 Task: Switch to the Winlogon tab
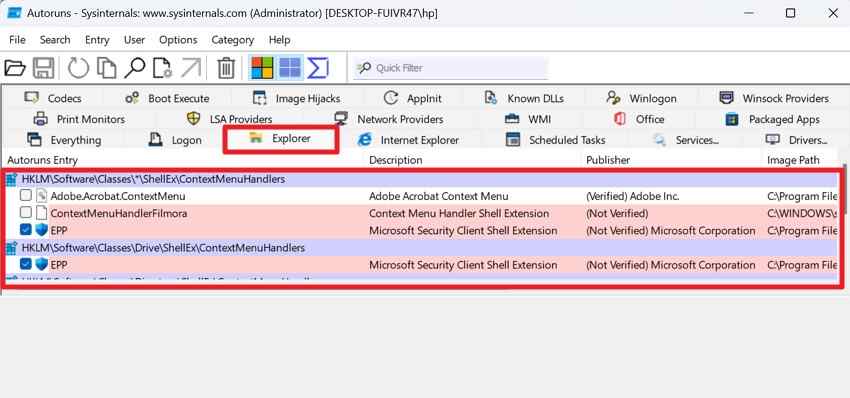click(642, 98)
